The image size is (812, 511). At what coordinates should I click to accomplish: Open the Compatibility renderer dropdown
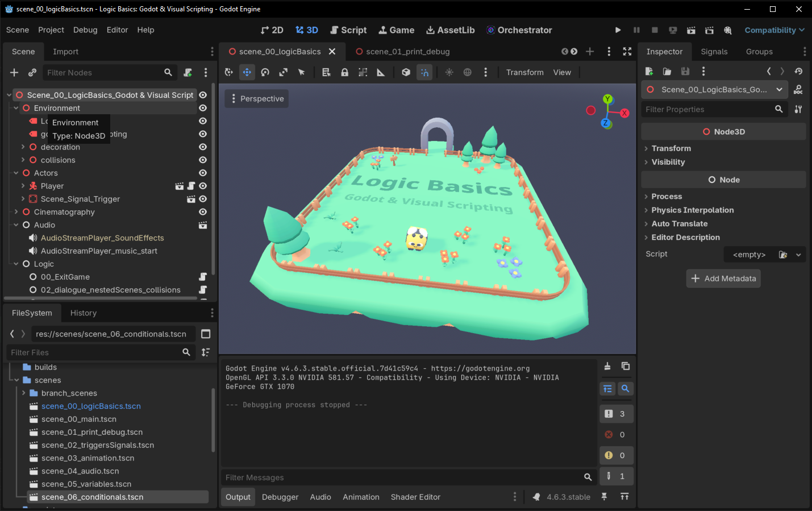click(x=774, y=30)
